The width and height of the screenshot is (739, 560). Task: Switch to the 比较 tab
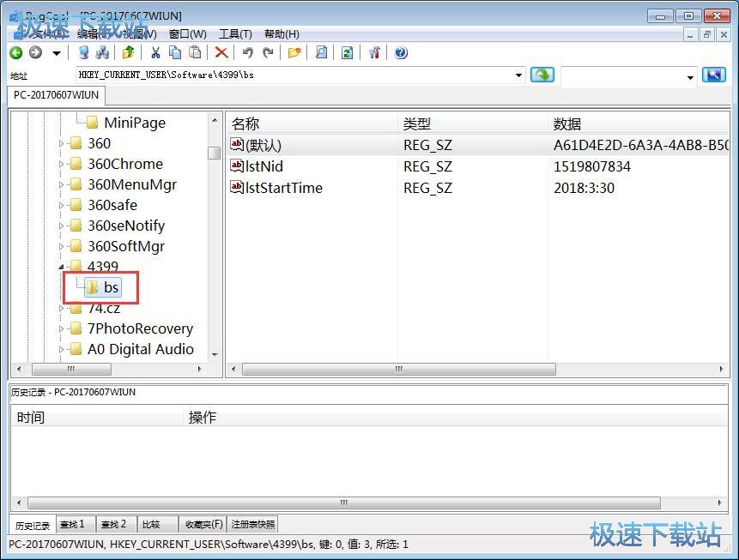point(151,524)
